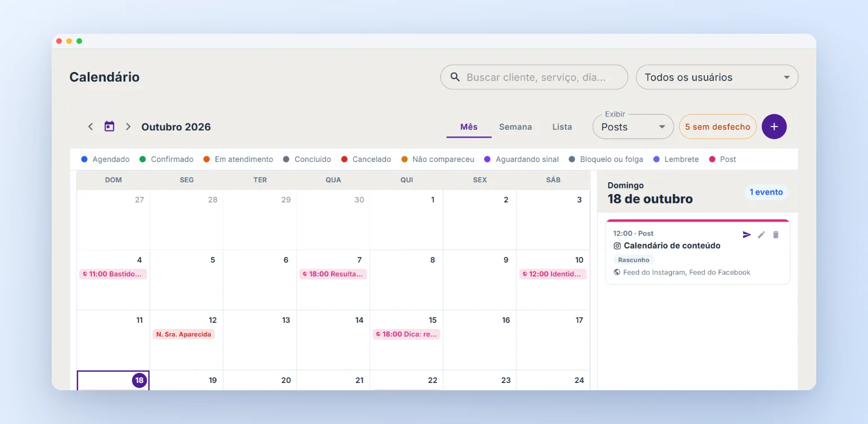The image size is (868, 424).
Task: Send the Calendário de conteúdo post
Action: coord(747,234)
